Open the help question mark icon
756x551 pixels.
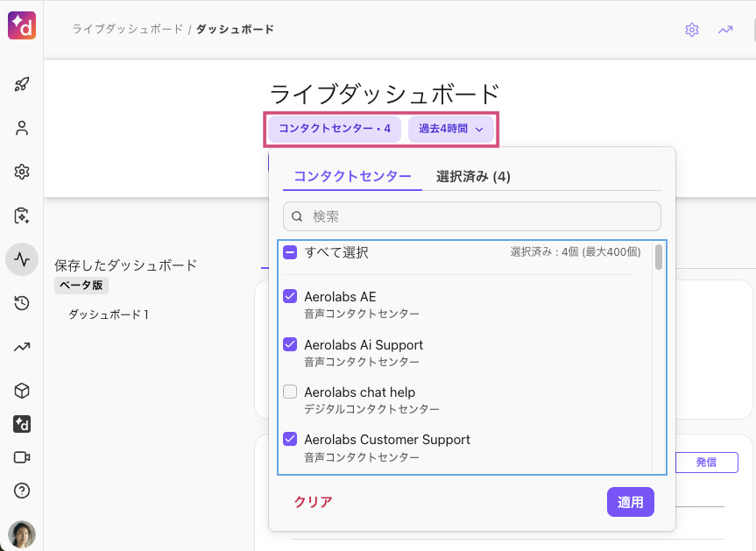tap(22, 491)
